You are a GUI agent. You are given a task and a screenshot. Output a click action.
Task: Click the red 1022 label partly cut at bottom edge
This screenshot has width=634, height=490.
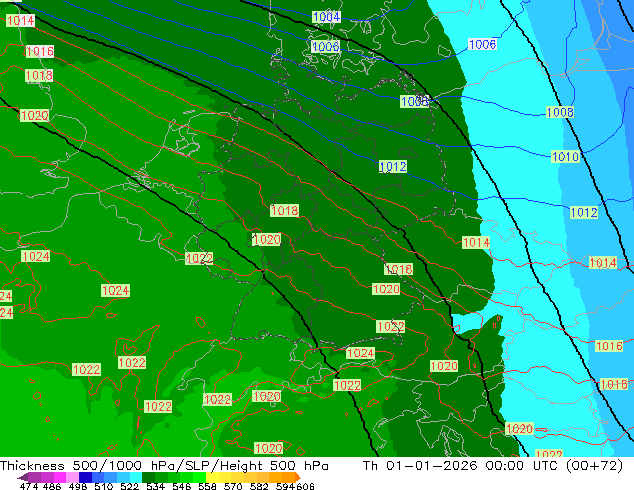tap(549, 454)
